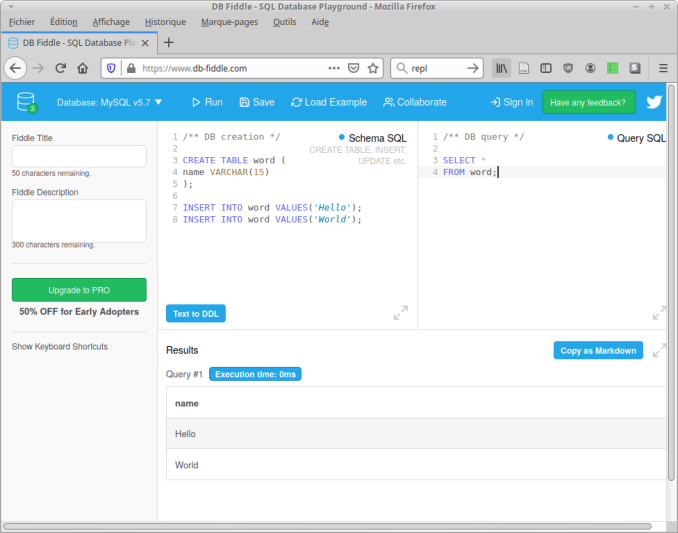Click the tracking protection shield icon
Screen dimensions: 678x533
point(111,68)
